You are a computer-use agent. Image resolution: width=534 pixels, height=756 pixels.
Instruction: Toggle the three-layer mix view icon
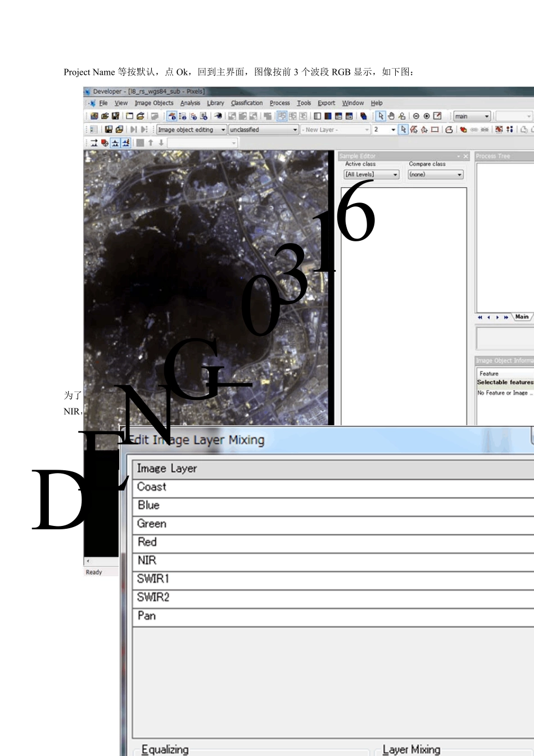click(328, 116)
